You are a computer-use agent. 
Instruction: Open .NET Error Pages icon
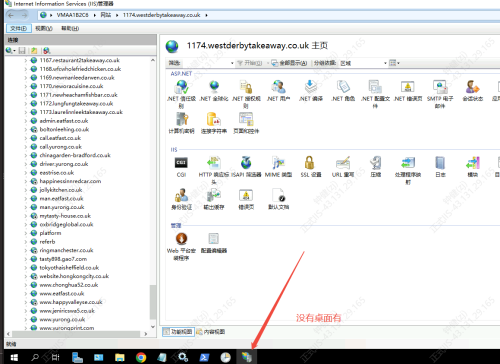point(408,87)
